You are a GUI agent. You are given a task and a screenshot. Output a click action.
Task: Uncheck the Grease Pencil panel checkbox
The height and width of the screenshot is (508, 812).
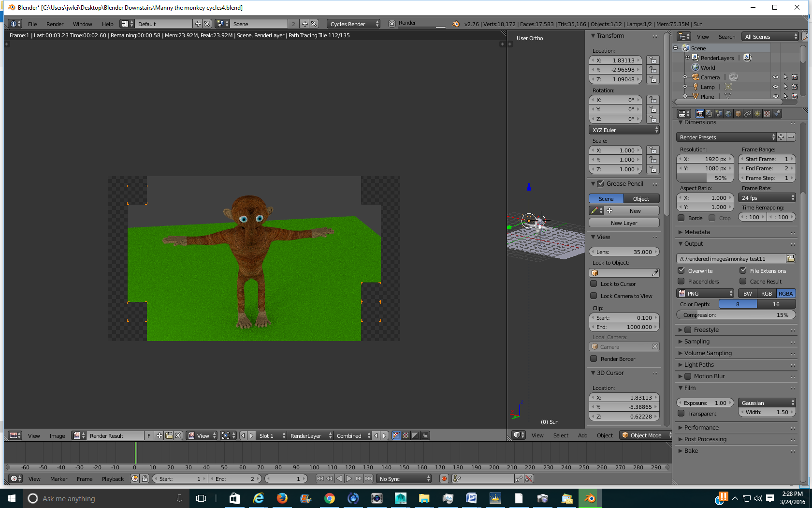coord(600,184)
